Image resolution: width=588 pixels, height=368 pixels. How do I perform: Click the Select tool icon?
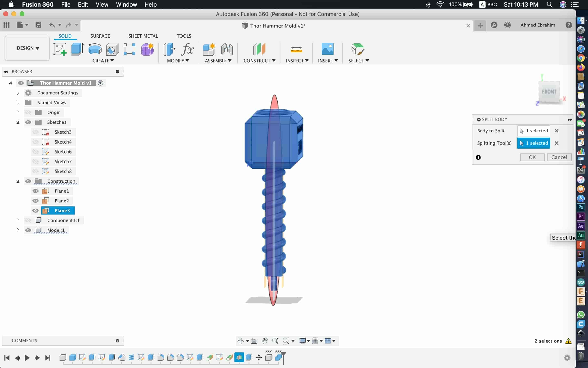click(358, 49)
